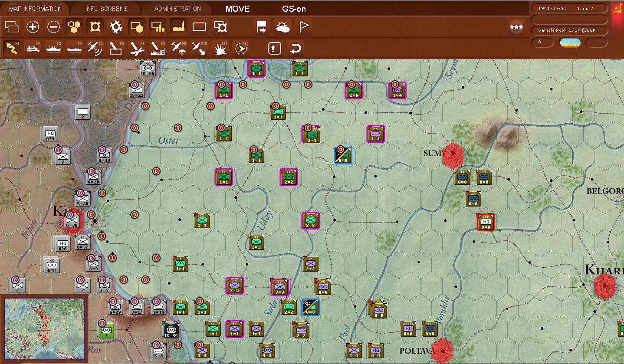Select the Soviet unit labelled 3=4
This screenshot has width=624, height=364.
click(x=397, y=90)
